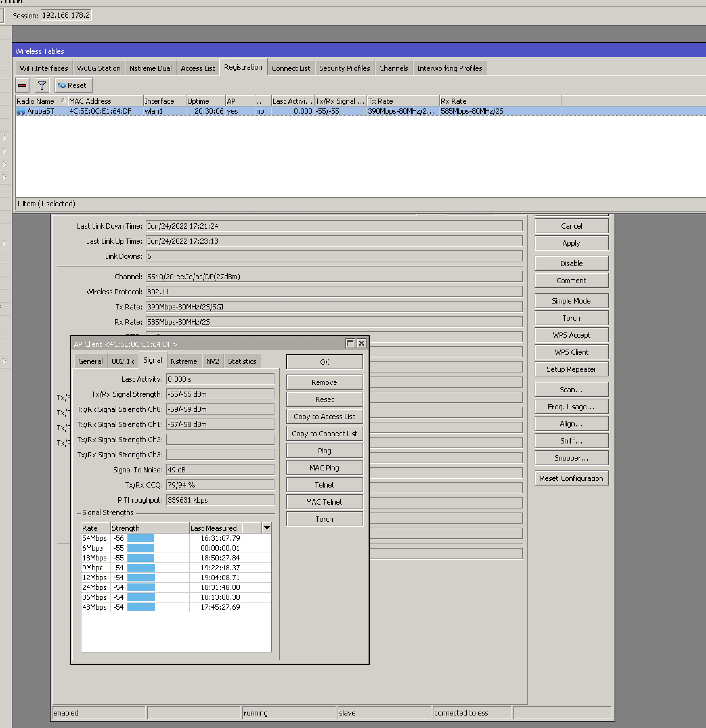This screenshot has height=728, width=706.
Task: Maximize the AP Client dialog
Action: [x=350, y=344]
